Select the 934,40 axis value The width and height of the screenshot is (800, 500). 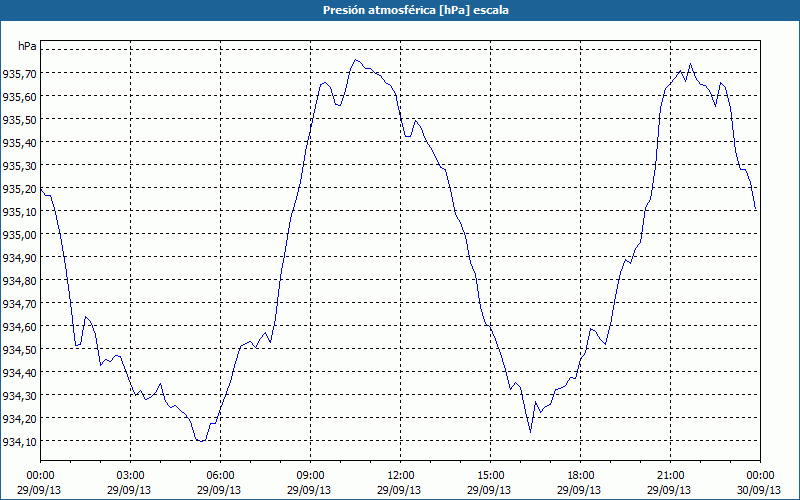(19, 372)
